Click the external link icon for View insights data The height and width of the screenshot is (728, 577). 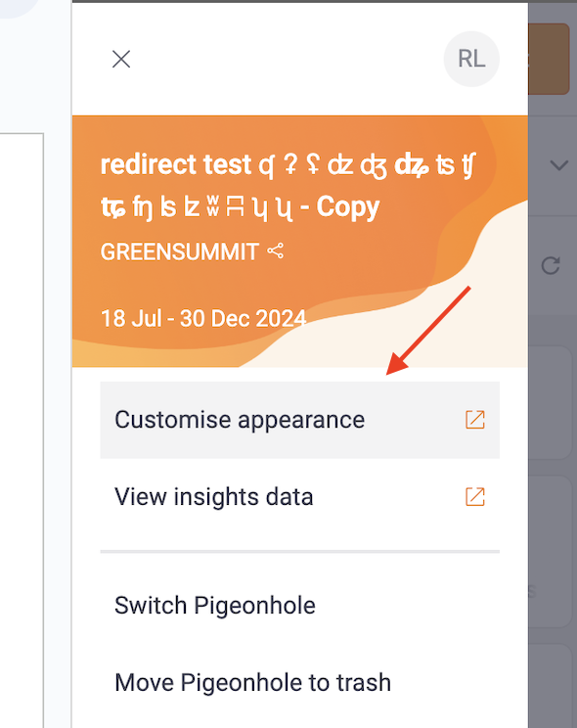pos(475,497)
